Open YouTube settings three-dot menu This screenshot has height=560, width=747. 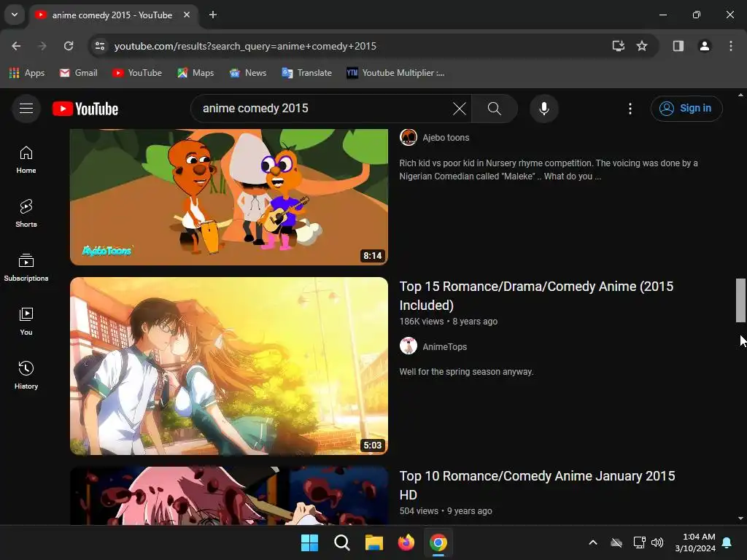[630, 109]
